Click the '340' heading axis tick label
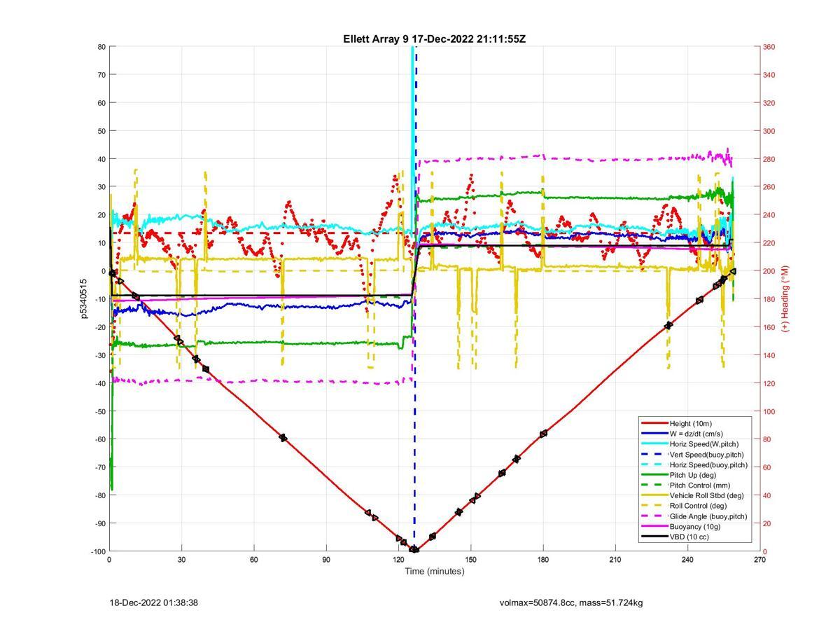840x620 pixels. (769, 75)
